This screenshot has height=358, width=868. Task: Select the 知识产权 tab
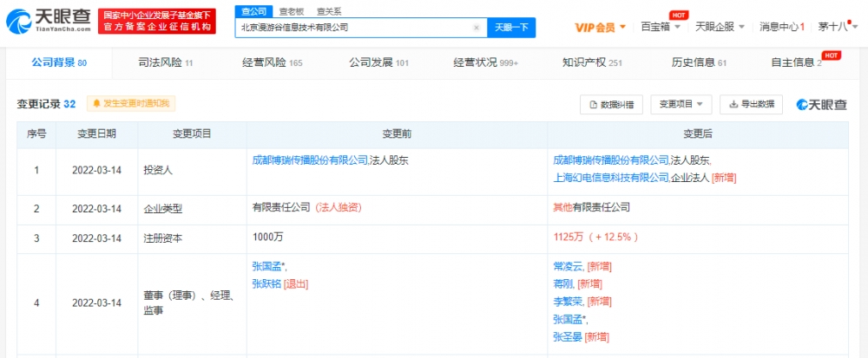pyautogui.click(x=592, y=63)
